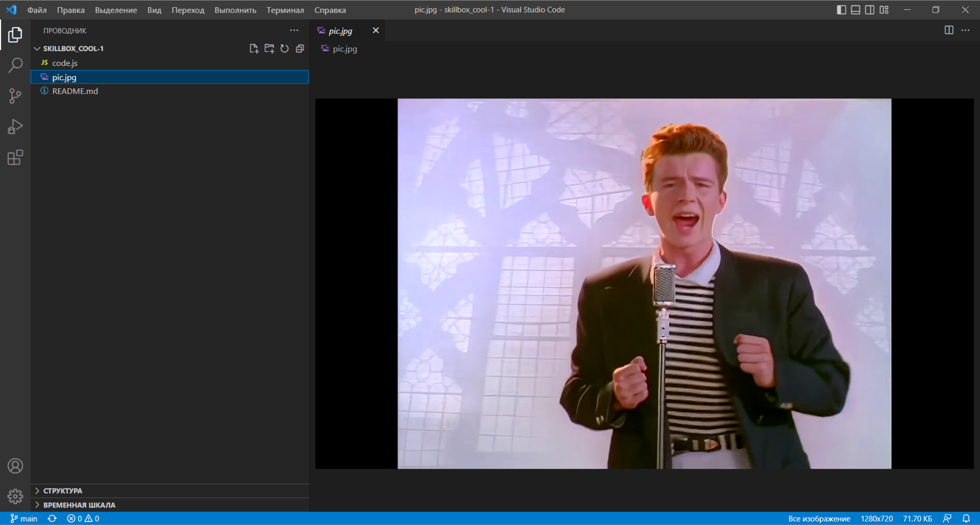980x525 pixels.
Task: Open the Extensions view
Action: point(15,157)
